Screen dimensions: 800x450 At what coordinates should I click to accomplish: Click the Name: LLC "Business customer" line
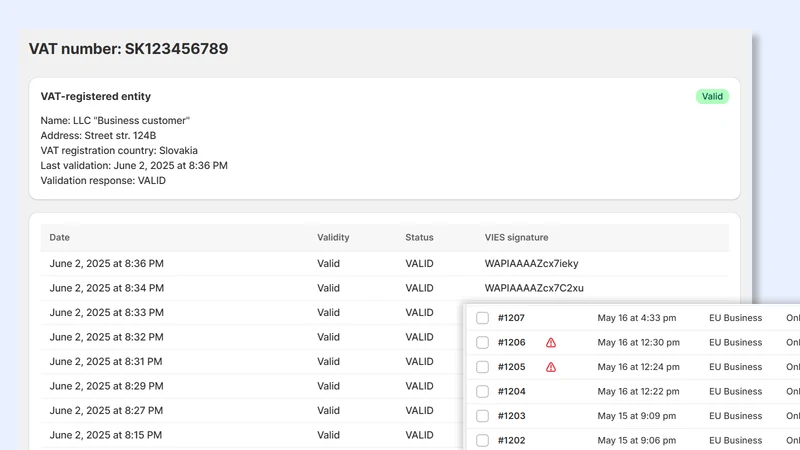click(x=115, y=120)
